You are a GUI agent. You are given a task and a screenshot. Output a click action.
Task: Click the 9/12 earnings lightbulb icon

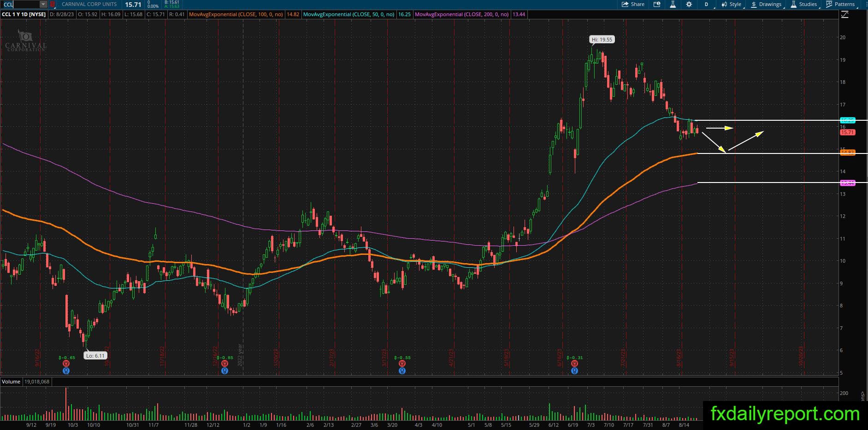(x=66, y=371)
